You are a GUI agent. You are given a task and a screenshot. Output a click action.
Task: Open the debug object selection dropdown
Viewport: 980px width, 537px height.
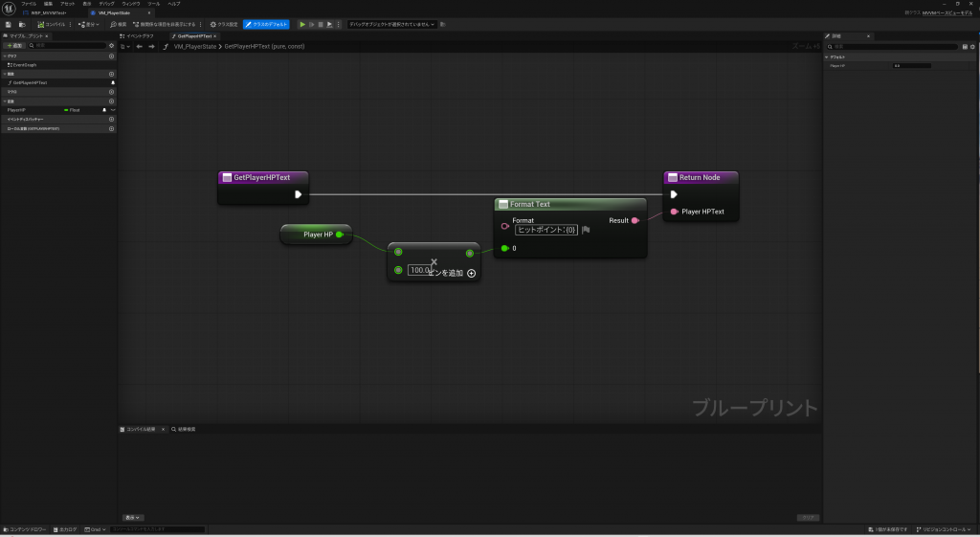tap(390, 24)
